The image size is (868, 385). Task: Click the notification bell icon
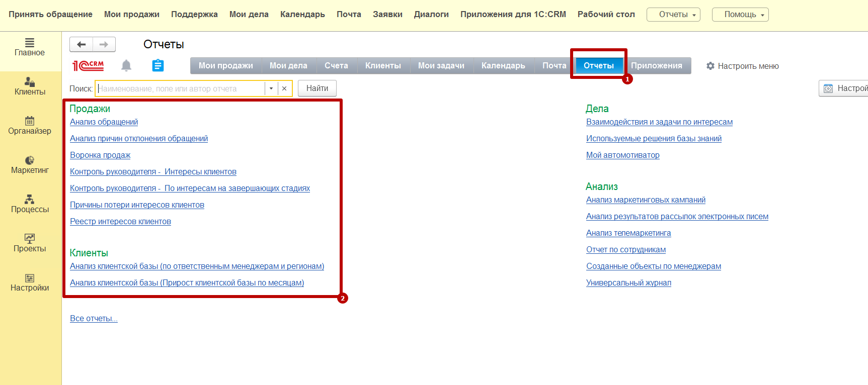pos(126,65)
